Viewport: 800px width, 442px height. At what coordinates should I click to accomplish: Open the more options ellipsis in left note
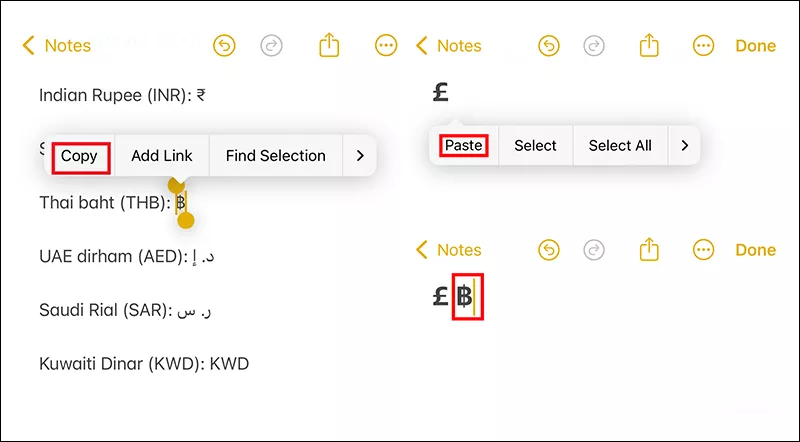pyautogui.click(x=386, y=46)
